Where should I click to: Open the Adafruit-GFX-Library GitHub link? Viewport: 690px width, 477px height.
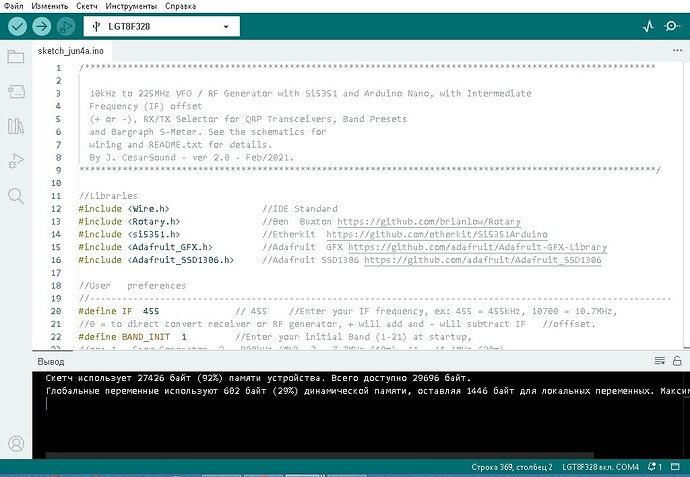pos(477,247)
